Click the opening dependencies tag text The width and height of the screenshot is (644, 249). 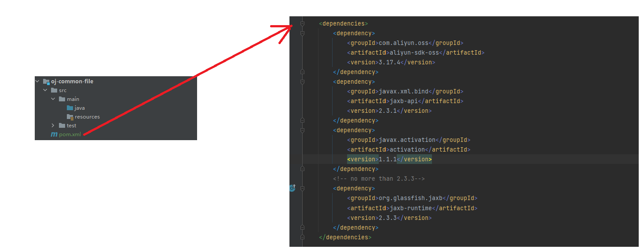point(344,23)
